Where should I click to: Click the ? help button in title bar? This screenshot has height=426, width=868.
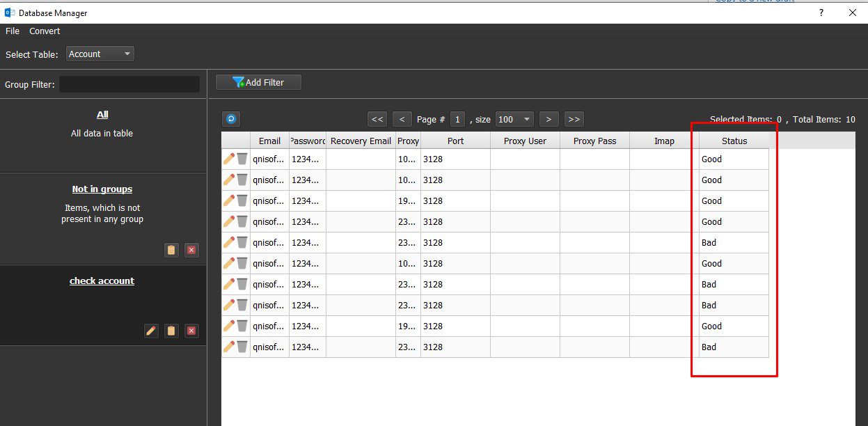click(x=821, y=13)
